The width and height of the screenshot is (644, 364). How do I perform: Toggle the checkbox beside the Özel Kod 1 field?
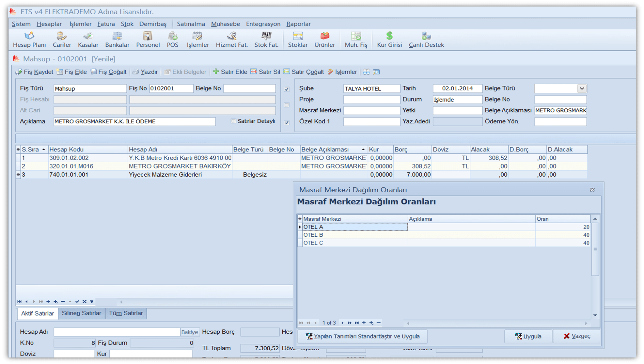tap(287, 123)
